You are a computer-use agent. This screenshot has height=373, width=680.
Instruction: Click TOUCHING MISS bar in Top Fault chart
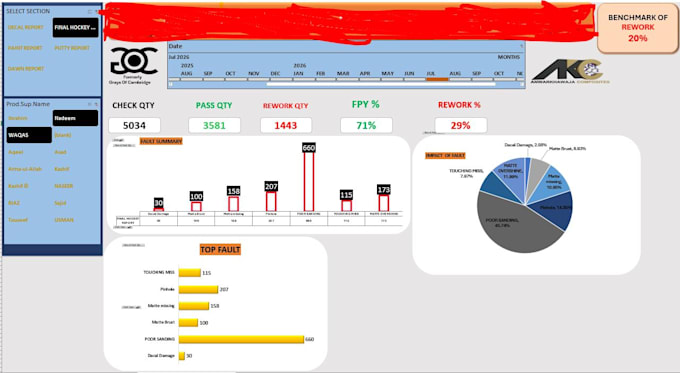190,273
